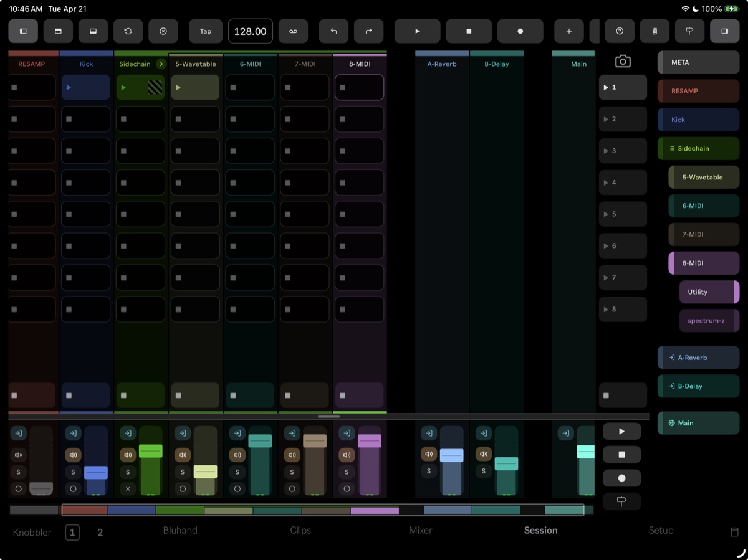Viewport: 748px width, 560px height.
Task: Click the bottom-right window icon beside Setup
Action: (734, 532)
